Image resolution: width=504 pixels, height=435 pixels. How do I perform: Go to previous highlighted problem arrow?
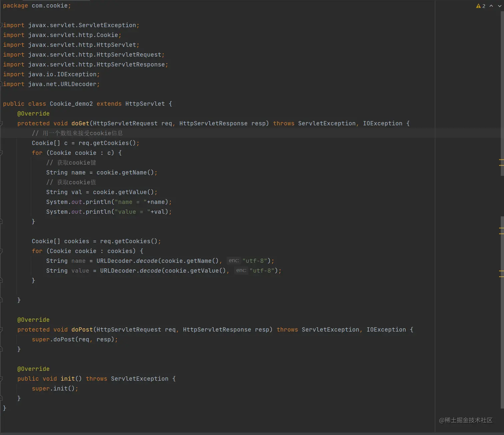tap(491, 6)
